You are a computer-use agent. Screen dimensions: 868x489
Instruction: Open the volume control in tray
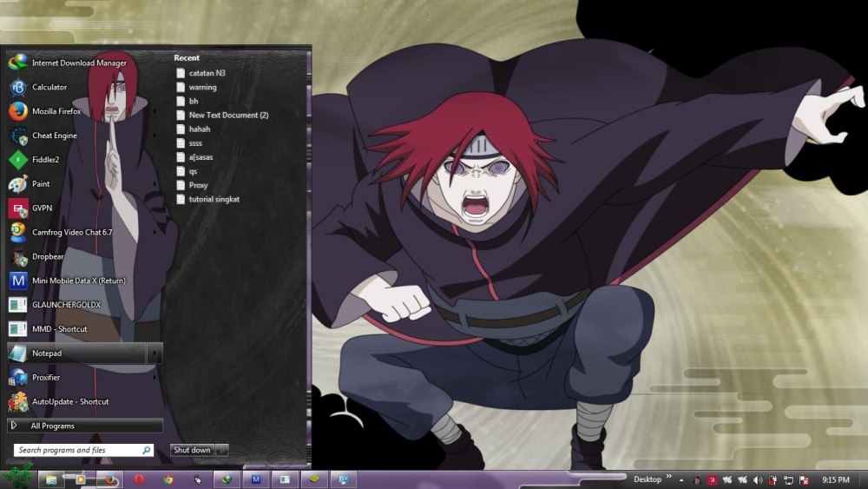[x=758, y=480]
